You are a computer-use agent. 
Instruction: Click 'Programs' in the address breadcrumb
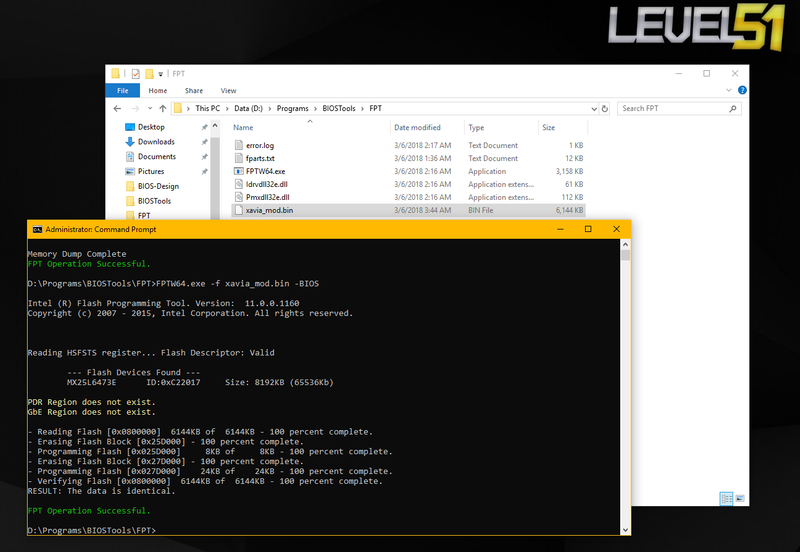click(x=292, y=108)
